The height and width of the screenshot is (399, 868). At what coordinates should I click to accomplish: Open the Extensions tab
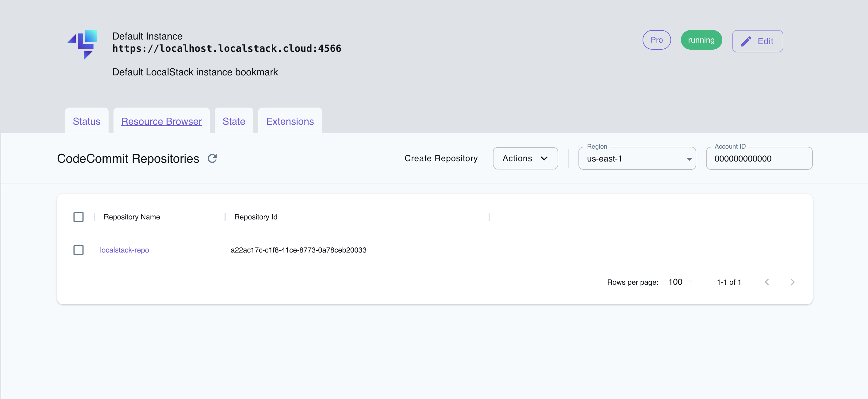[x=290, y=121]
